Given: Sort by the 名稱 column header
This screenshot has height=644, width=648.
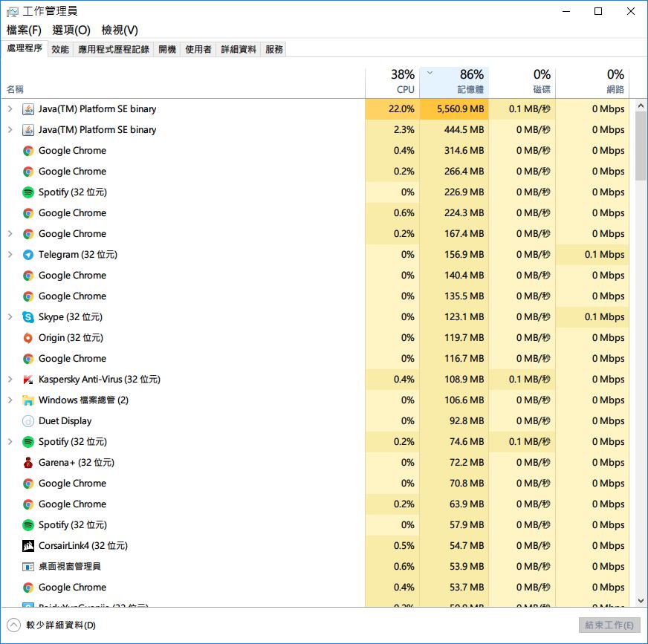Looking at the screenshot, I should (183, 83).
